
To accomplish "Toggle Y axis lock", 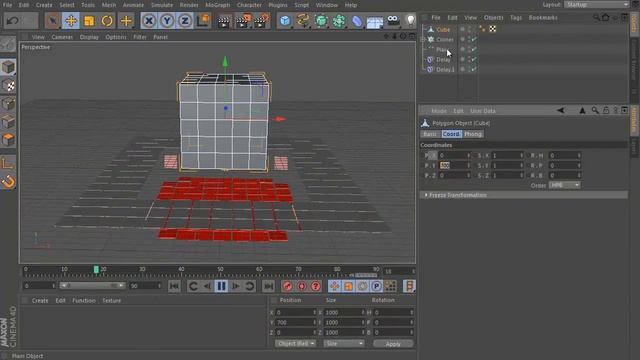I will pos(167,20).
